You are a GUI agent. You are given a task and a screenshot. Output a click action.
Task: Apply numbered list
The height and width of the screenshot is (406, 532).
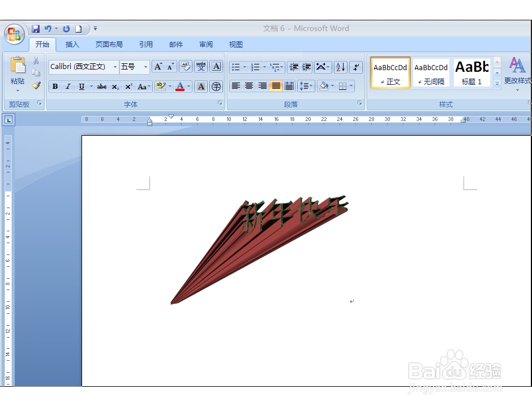tap(255, 67)
